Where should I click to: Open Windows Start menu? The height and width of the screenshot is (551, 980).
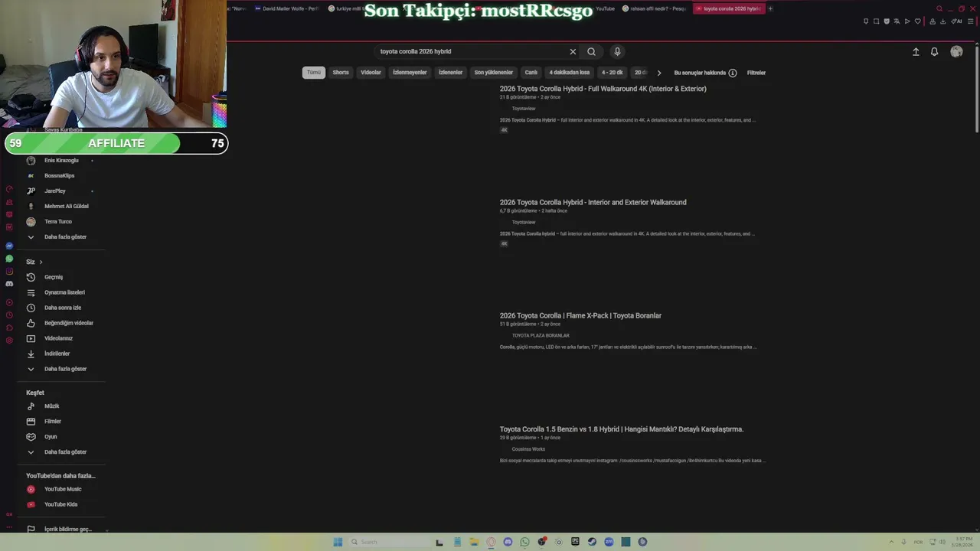[x=338, y=542]
